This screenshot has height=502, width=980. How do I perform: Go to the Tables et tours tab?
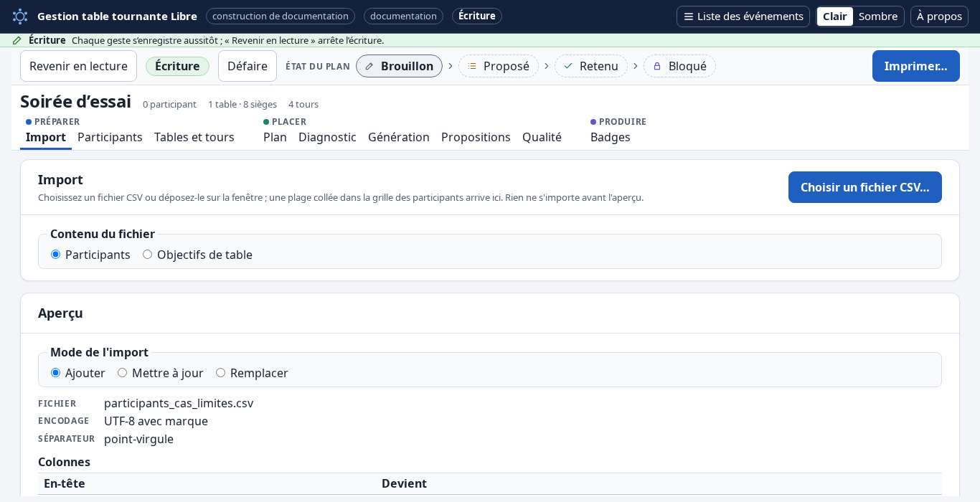click(194, 137)
